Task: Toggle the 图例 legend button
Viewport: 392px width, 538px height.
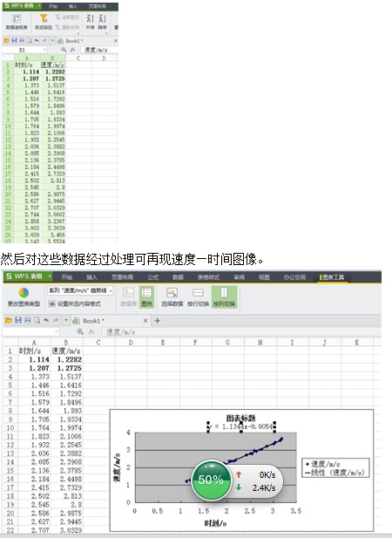Action: 146,297
